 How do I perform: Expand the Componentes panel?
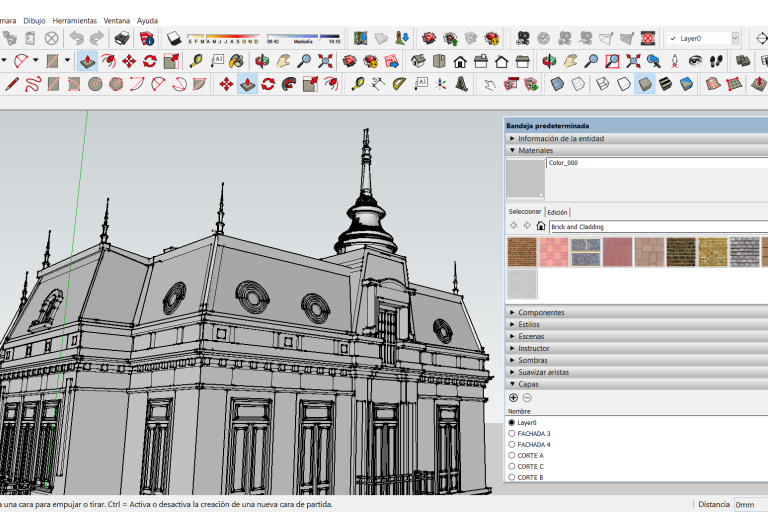637,312
